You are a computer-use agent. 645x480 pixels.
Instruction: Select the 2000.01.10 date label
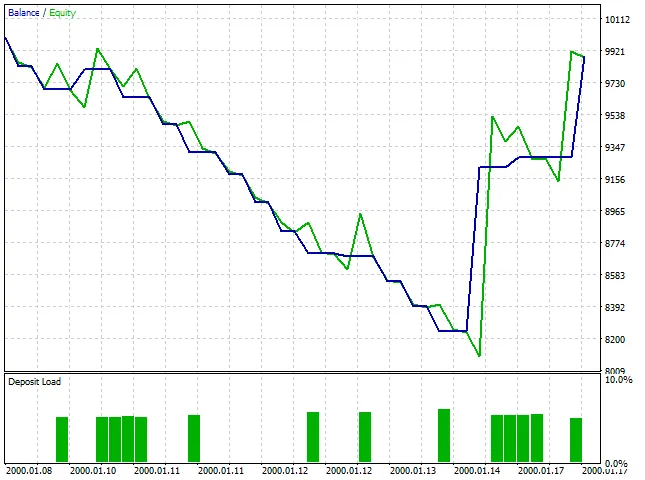pos(96,470)
